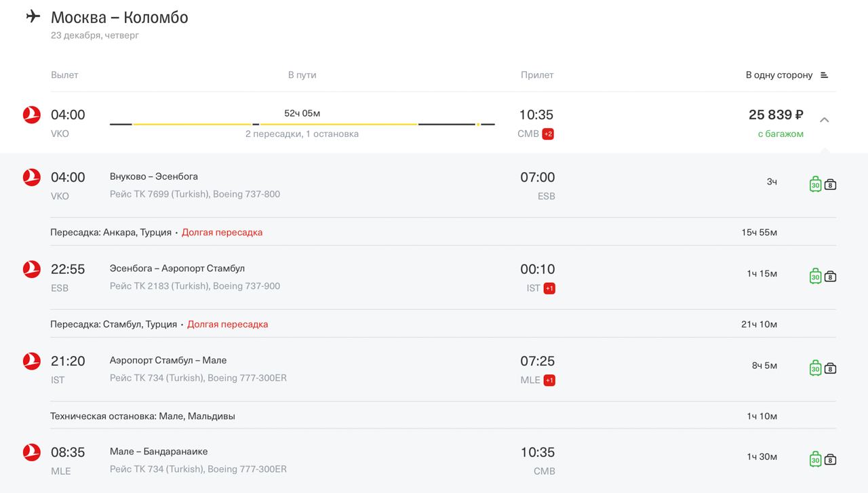Image resolution: width=868 pixels, height=493 pixels.
Task: Click the +2 days badge next to CMB
Action: pyautogui.click(x=548, y=134)
